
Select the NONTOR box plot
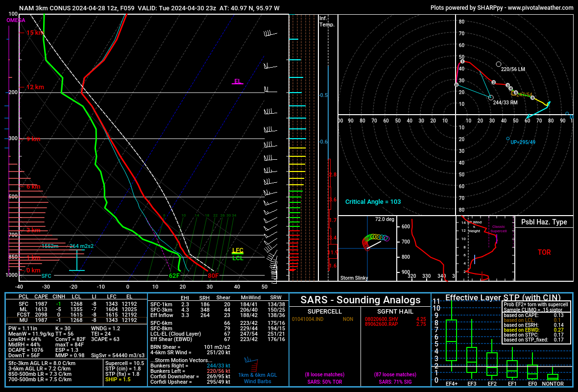click(553, 375)
